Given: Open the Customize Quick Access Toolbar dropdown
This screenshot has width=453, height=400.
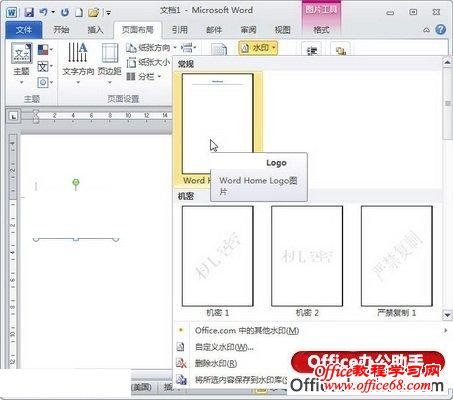Looking at the screenshot, I should point(108,13).
